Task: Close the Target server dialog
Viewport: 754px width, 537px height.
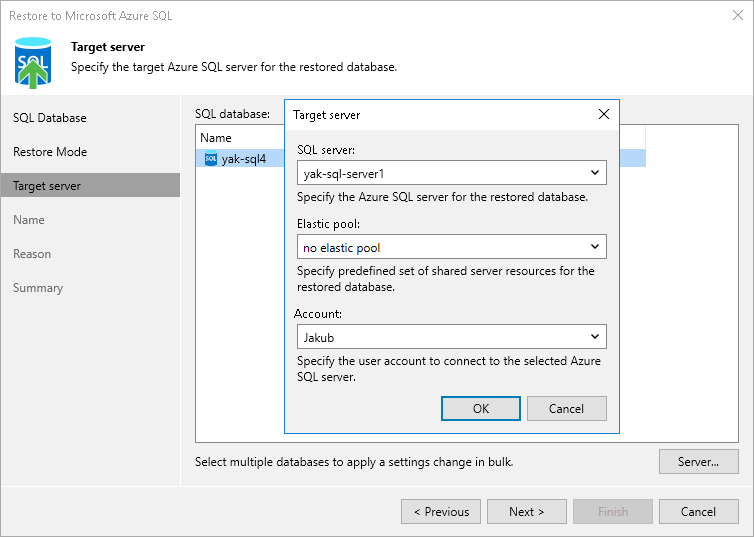Action: [x=603, y=114]
